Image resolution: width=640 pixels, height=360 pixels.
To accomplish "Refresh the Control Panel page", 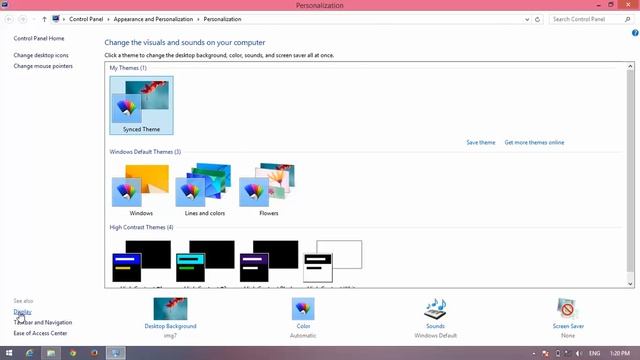I will [538, 19].
